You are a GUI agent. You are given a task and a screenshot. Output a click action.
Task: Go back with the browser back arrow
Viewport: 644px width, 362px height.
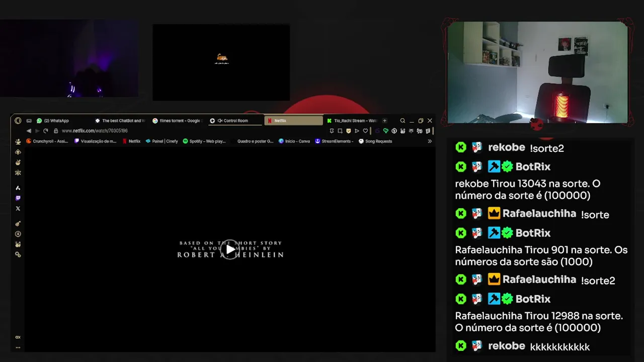point(28,131)
